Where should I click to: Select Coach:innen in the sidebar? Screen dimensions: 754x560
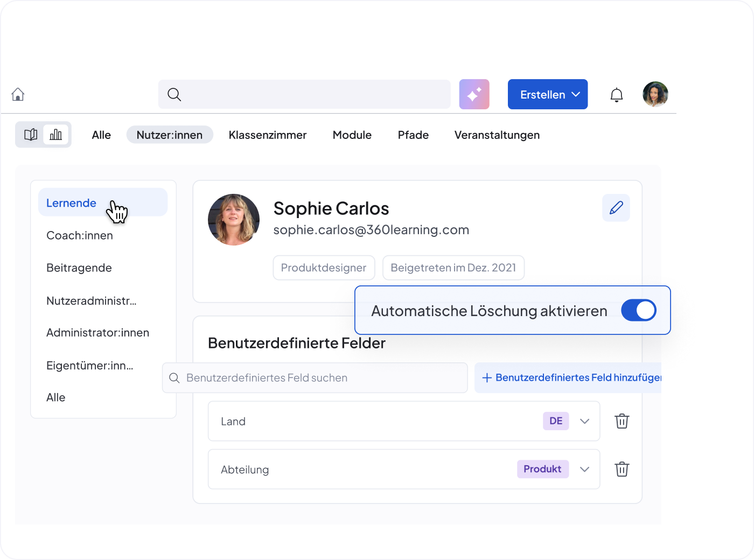click(80, 235)
